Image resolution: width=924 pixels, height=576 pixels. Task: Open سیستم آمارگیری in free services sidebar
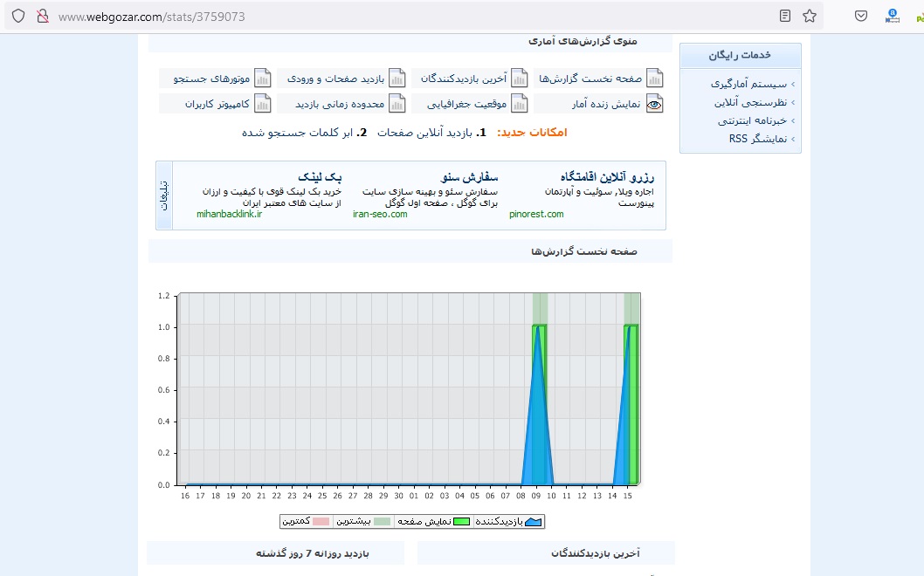click(x=748, y=85)
